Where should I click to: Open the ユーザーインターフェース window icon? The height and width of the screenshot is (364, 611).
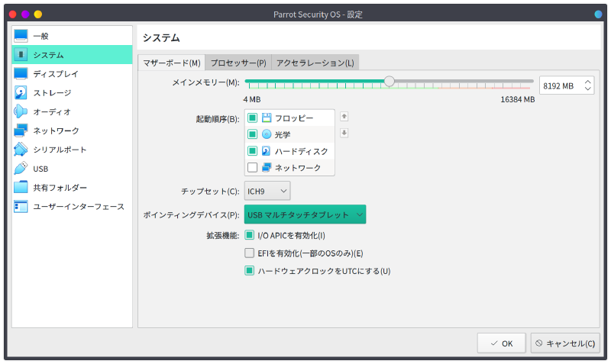point(21,206)
